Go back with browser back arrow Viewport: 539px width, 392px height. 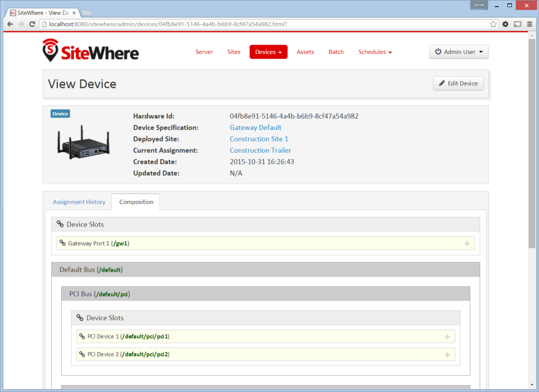point(10,24)
